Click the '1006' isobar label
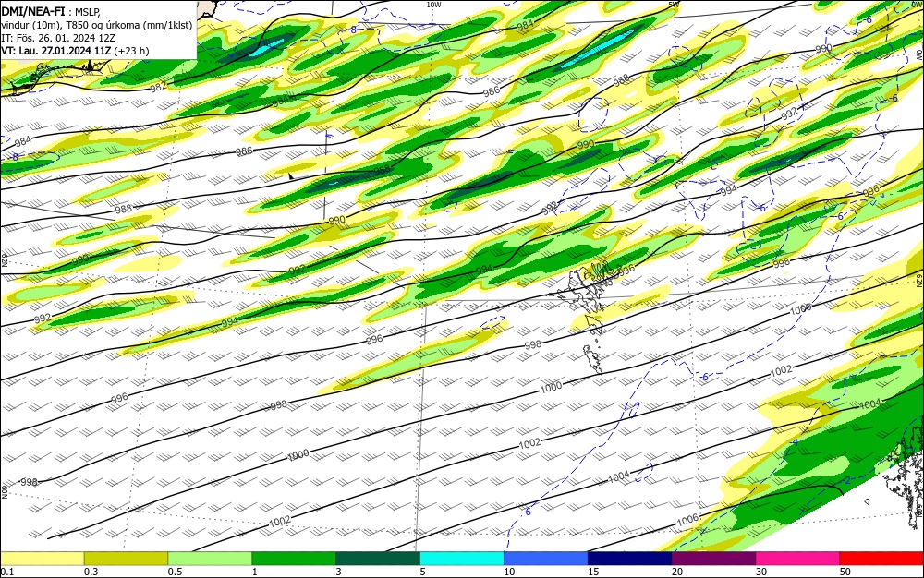The image size is (924, 578). pos(687,520)
